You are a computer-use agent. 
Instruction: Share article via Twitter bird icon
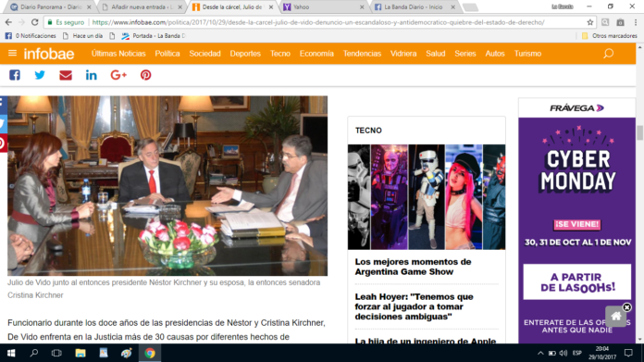pos(40,75)
